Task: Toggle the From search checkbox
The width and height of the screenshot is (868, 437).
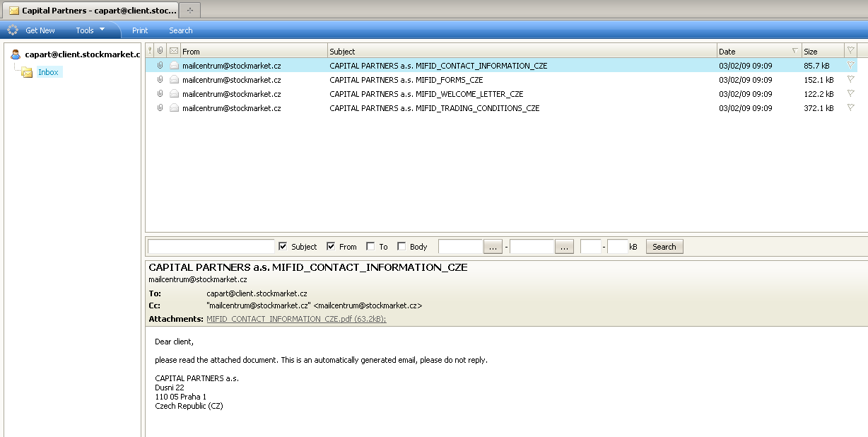Action: (331, 246)
